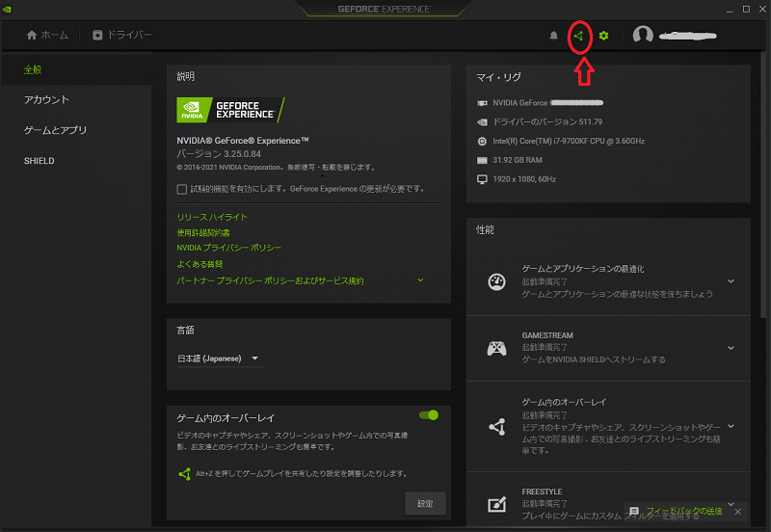This screenshot has width=771, height=532.
Task: Maximize the GeForce Experience window
Action: click(x=746, y=9)
